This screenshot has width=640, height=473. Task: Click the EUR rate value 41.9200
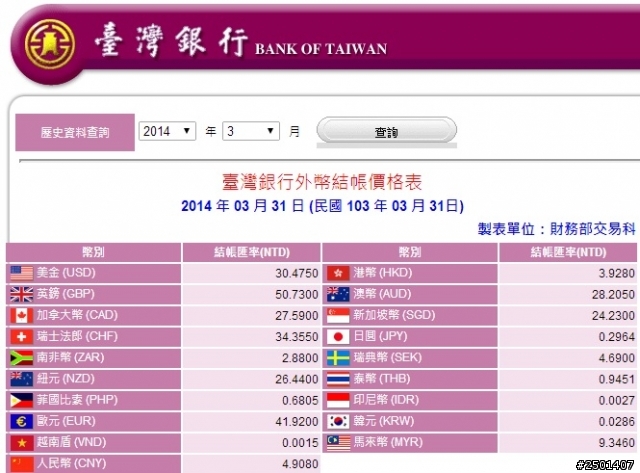(297, 422)
